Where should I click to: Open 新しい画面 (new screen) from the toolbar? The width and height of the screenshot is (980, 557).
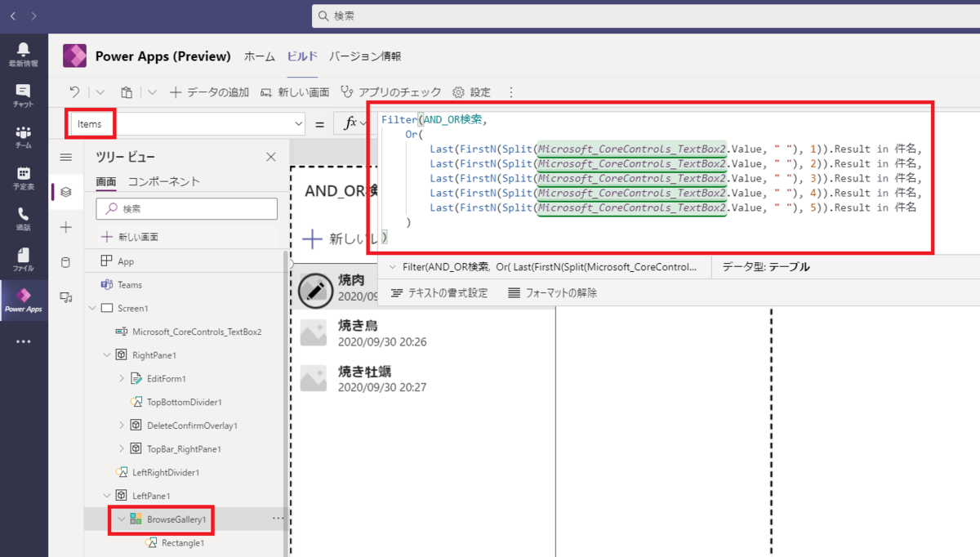(x=287, y=92)
